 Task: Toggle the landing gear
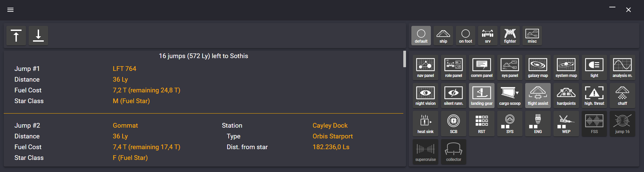(482, 95)
